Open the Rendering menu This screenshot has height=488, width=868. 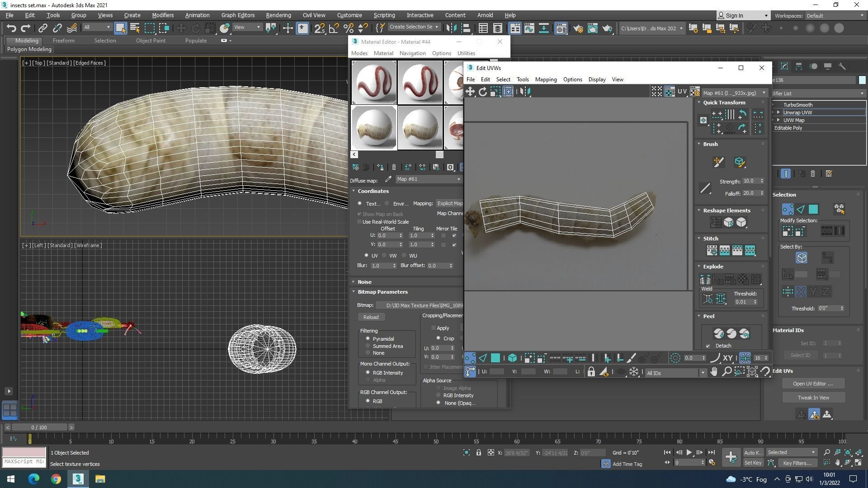coord(278,15)
